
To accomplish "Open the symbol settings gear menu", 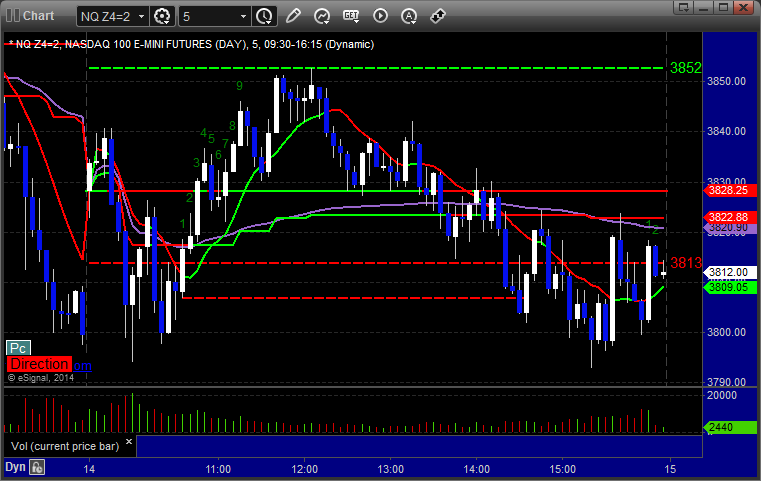I will [162, 17].
